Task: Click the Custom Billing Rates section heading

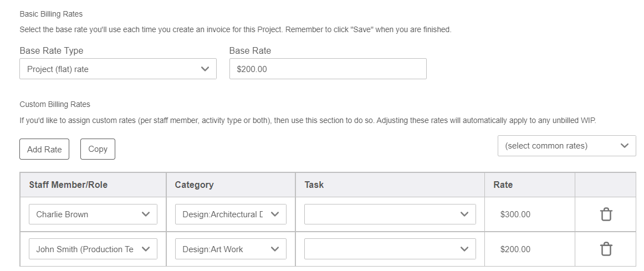Action: click(55, 104)
